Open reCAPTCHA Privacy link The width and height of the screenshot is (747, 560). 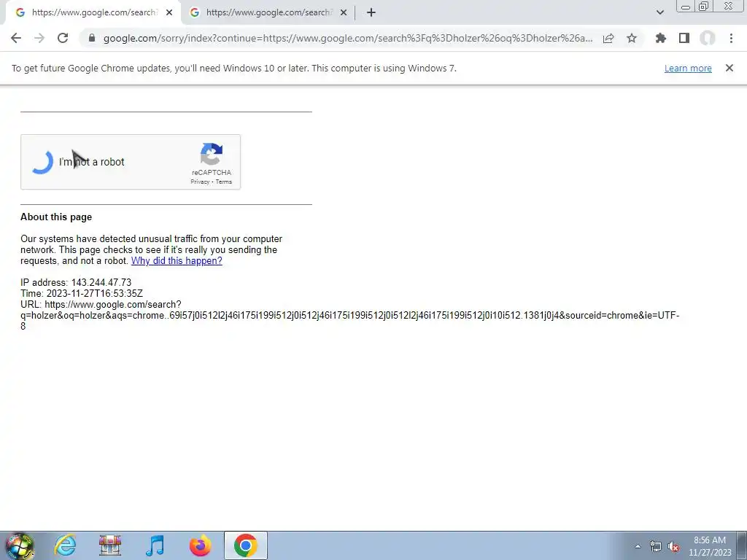(x=200, y=182)
